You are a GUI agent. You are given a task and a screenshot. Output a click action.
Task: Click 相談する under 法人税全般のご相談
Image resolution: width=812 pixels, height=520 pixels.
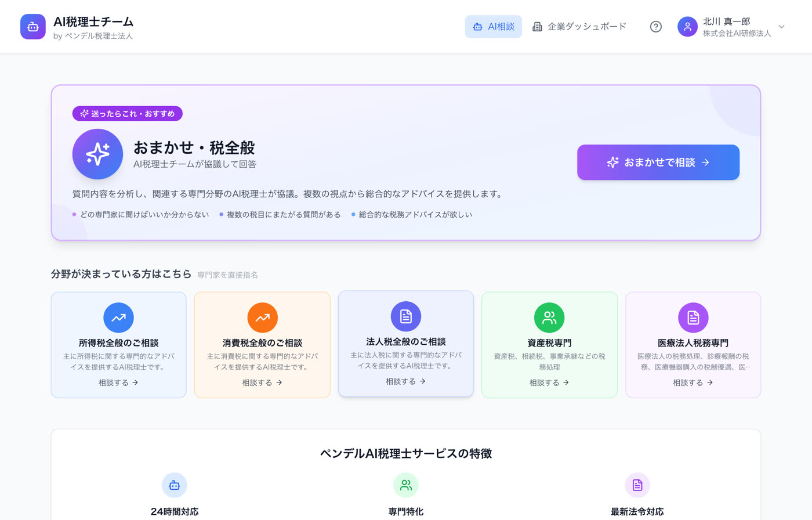click(x=406, y=381)
